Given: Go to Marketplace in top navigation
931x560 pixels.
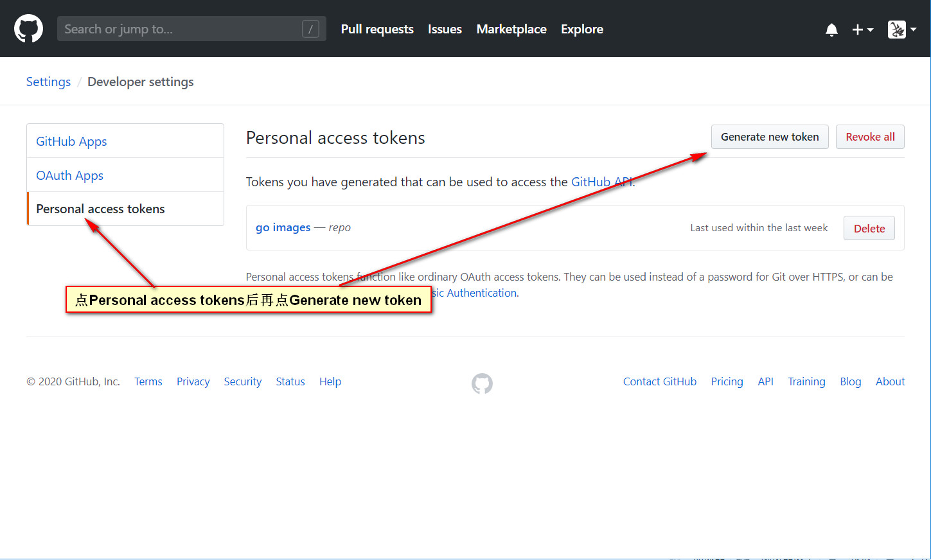Looking at the screenshot, I should 511,29.
